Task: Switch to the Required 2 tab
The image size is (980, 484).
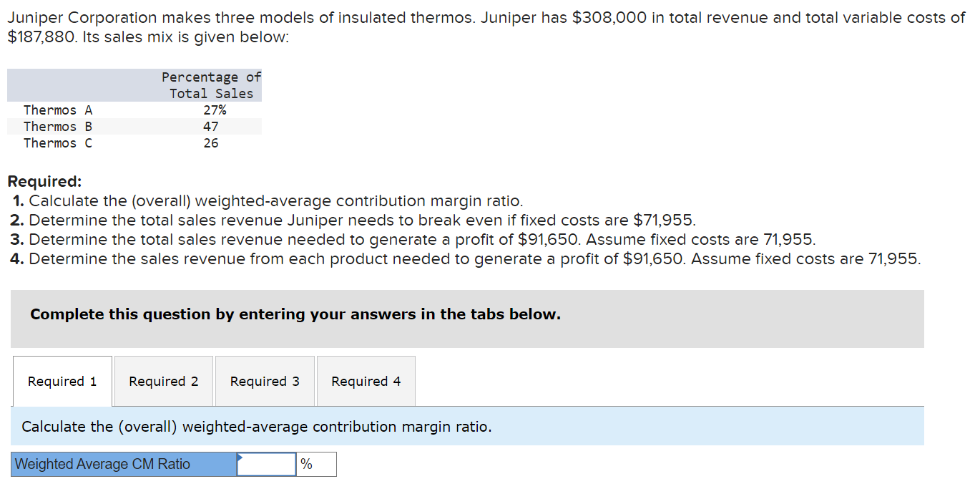Action: [163, 381]
